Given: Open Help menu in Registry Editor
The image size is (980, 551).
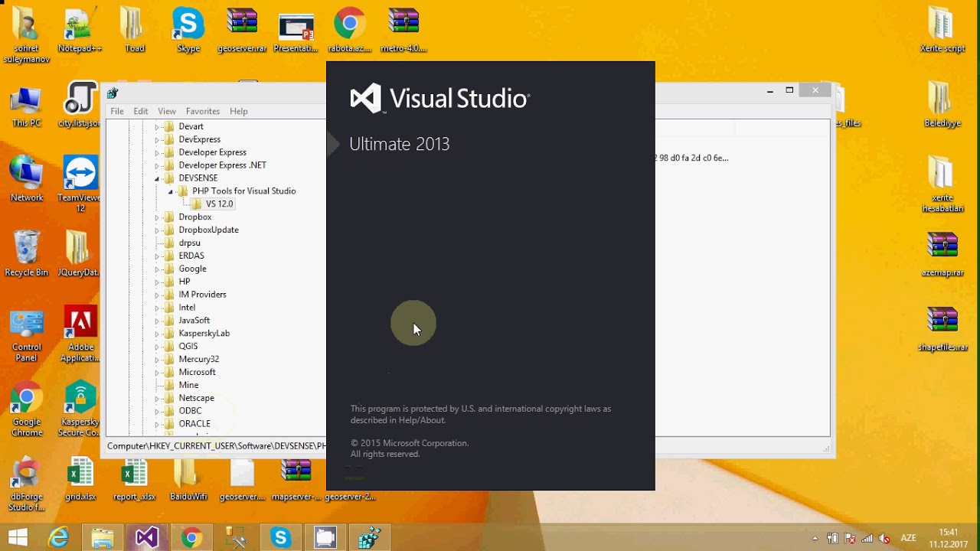Looking at the screenshot, I should [x=239, y=111].
